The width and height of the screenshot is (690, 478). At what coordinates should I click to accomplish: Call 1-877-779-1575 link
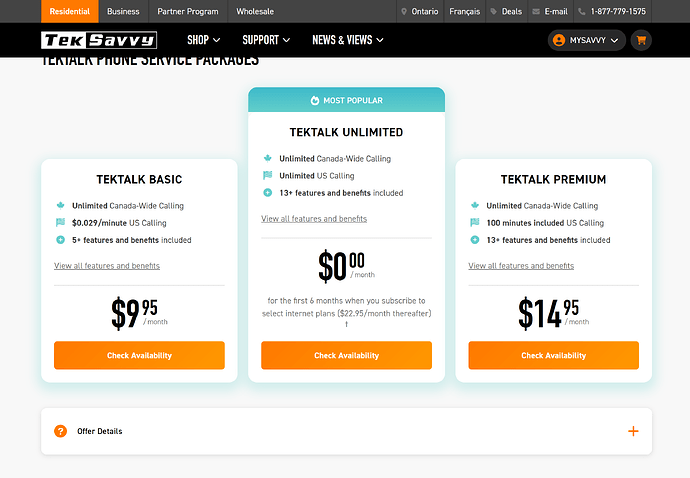point(613,11)
